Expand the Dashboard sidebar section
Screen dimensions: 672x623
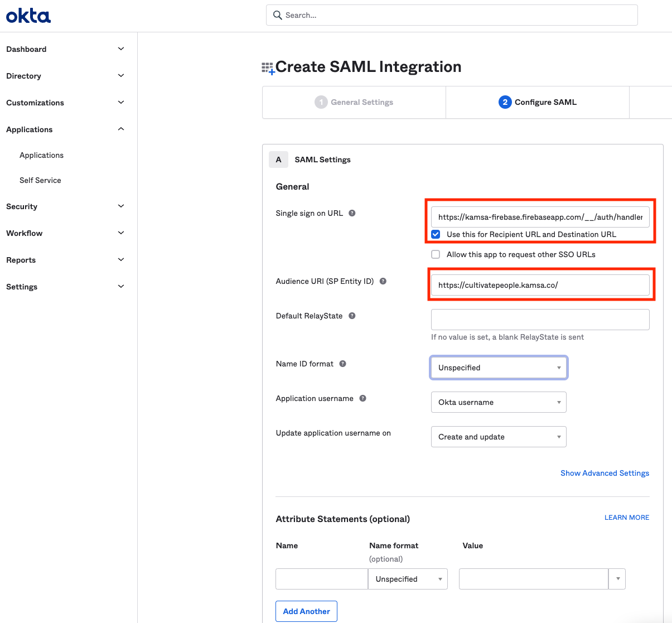click(x=121, y=49)
